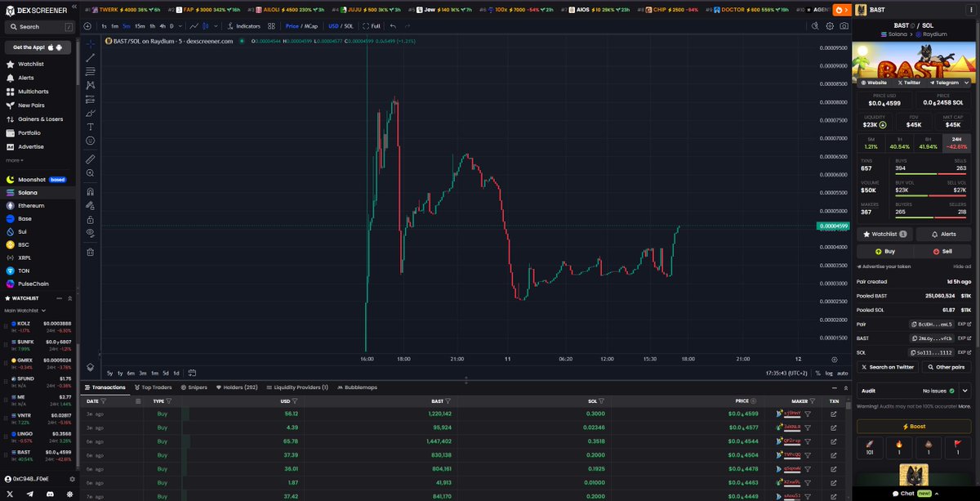Image resolution: width=980 pixels, height=501 pixels.
Task: Toggle lock all drawing tools
Action: [x=90, y=220]
